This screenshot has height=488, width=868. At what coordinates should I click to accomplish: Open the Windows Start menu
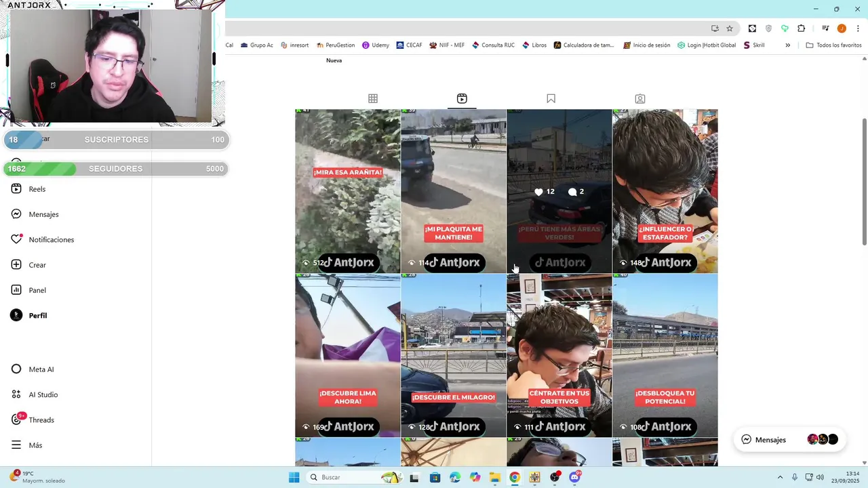point(294,477)
